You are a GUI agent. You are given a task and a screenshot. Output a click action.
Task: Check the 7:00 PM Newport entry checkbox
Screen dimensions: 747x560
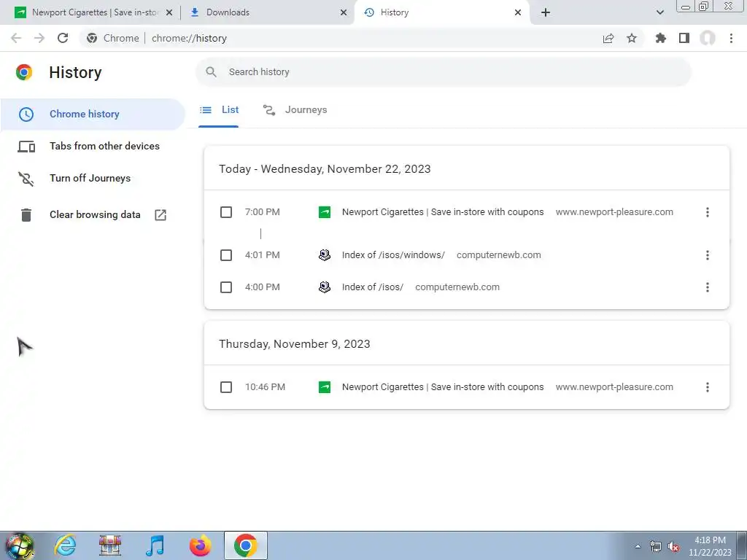click(x=226, y=212)
